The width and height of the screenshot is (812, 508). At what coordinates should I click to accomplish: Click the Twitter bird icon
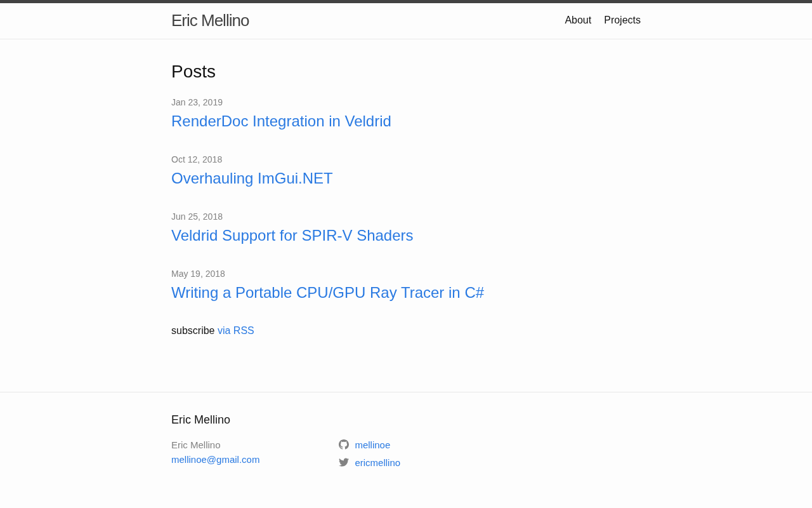click(x=344, y=462)
